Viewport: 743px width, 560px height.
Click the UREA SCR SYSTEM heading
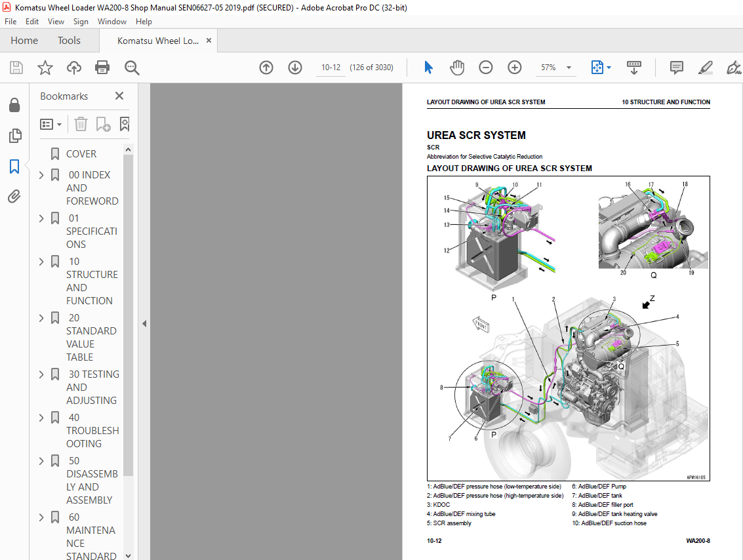[476, 136]
